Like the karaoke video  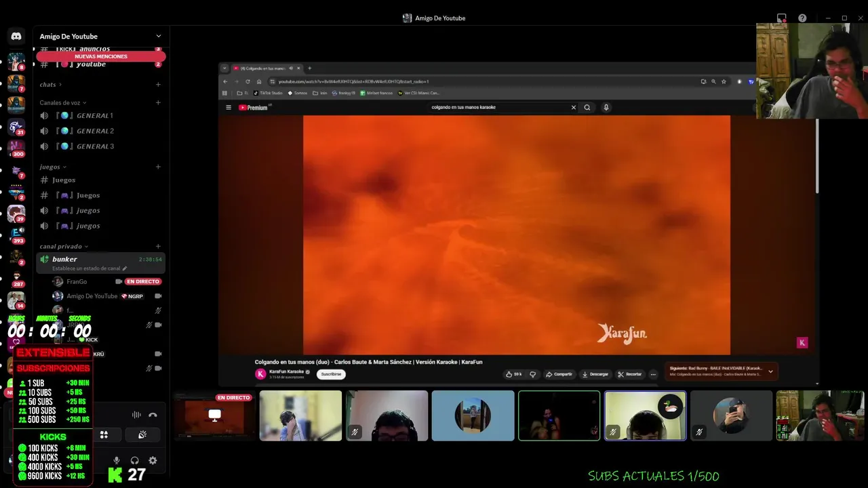point(514,374)
